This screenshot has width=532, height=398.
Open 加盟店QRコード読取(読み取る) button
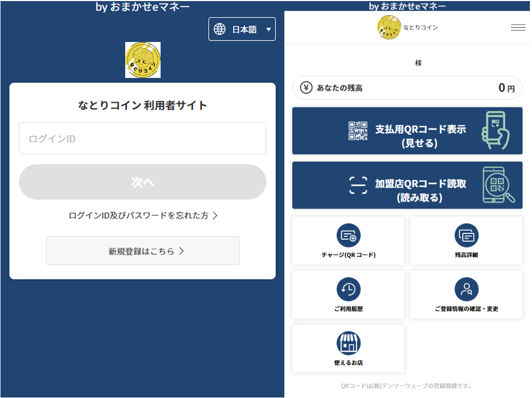point(407,185)
